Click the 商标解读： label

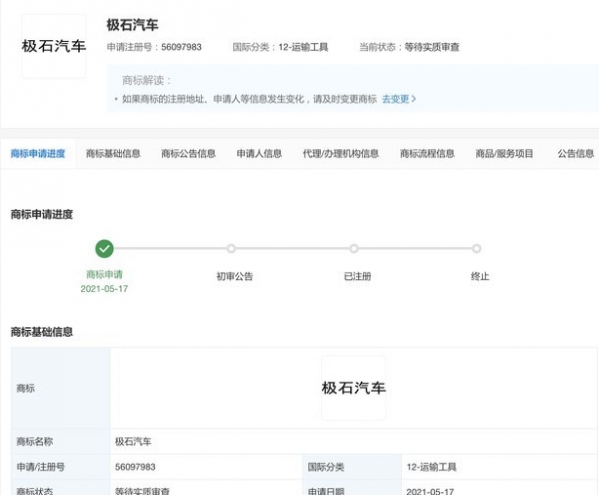(x=147, y=80)
